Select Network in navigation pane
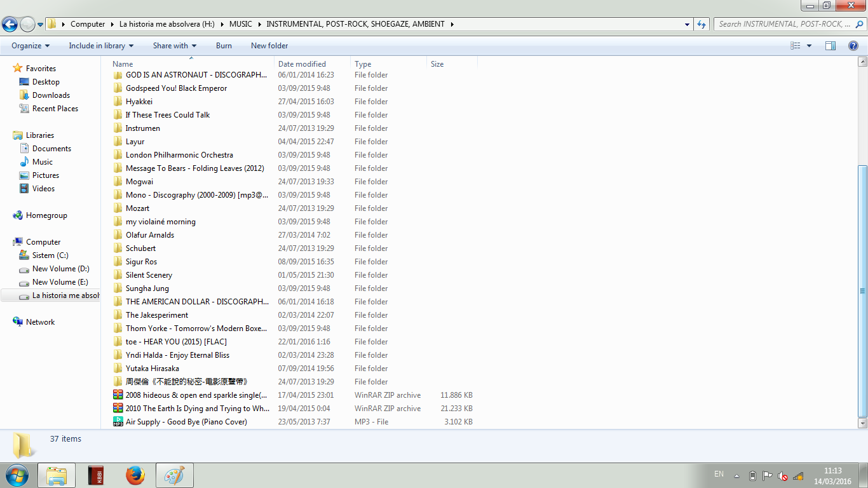Screen dimensions: 868x488 coord(40,322)
